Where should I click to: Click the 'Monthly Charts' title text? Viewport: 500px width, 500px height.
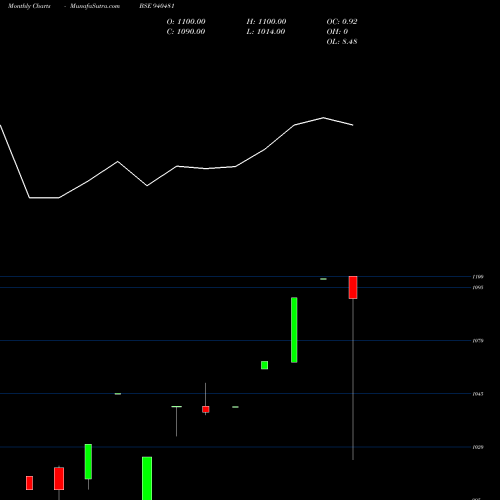[x=29, y=6]
